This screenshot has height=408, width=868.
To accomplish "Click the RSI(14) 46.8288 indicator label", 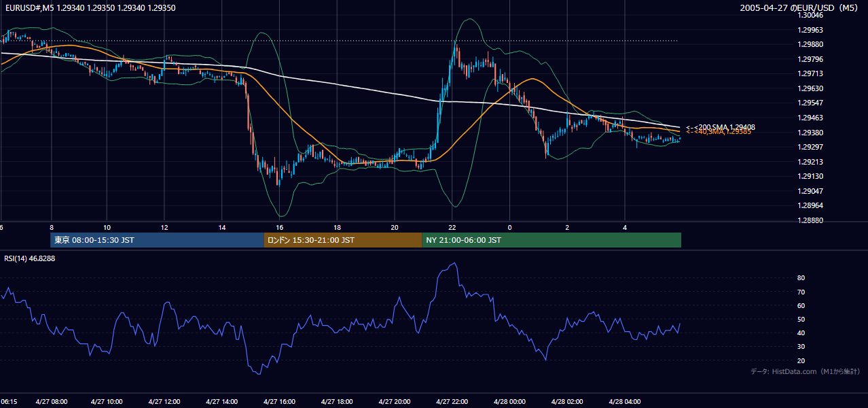I will pyautogui.click(x=28, y=259).
